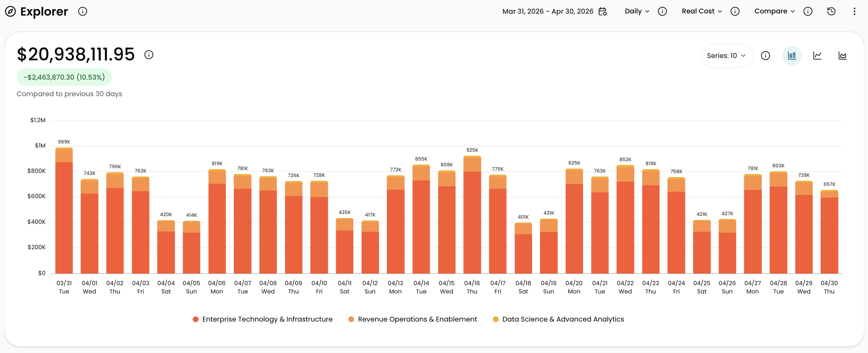
Task: Expand the Compare dropdown
Action: click(774, 11)
